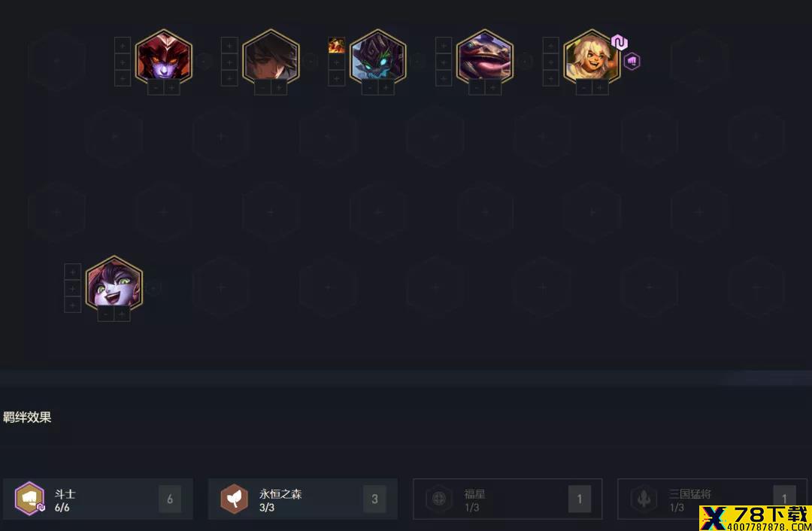Click the chosen emblem above the white-haired champion
The width and height of the screenshot is (812, 531).
(x=620, y=42)
